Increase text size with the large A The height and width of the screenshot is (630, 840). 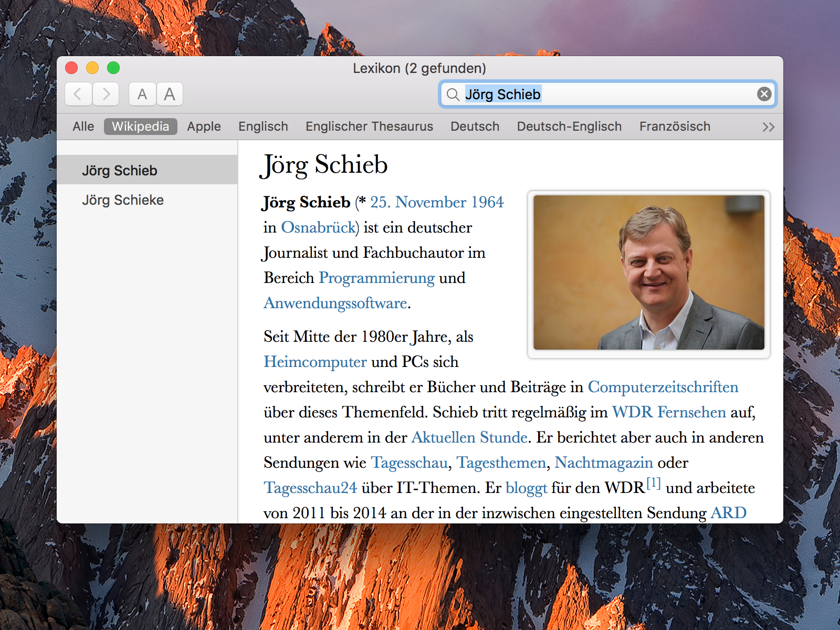(170, 94)
